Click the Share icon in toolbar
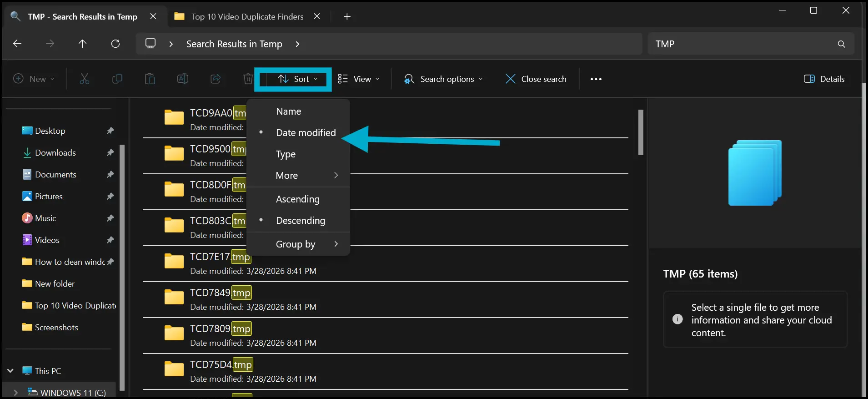The width and height of the screenshot is (868, 399). (216, 79)
